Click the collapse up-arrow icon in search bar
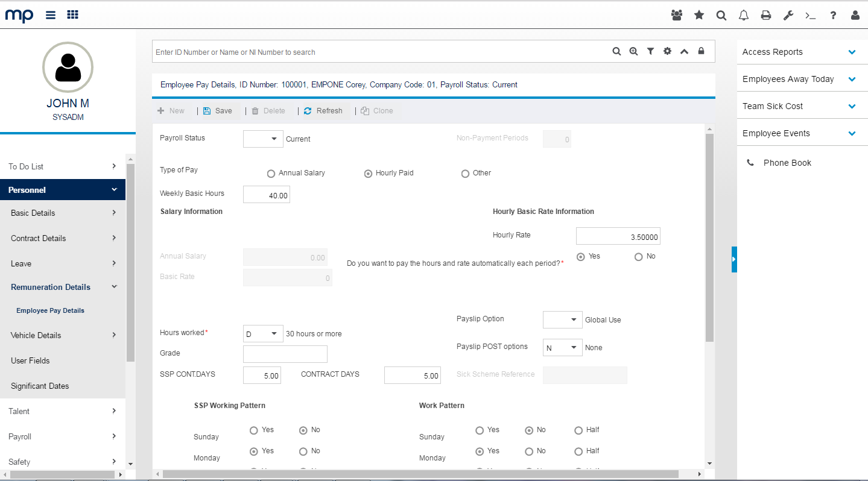Image resolution: width=868 pixels, height=481 pixels. tap(684, 52)
